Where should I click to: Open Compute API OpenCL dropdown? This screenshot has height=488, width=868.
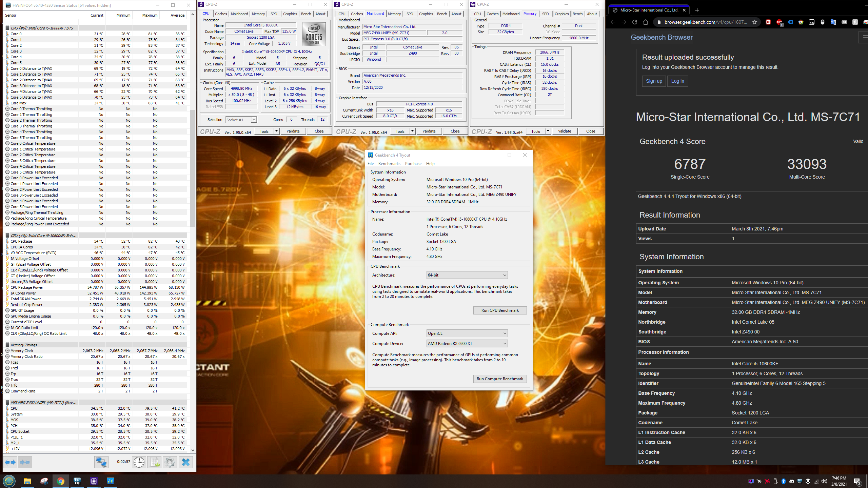point(467,333)
